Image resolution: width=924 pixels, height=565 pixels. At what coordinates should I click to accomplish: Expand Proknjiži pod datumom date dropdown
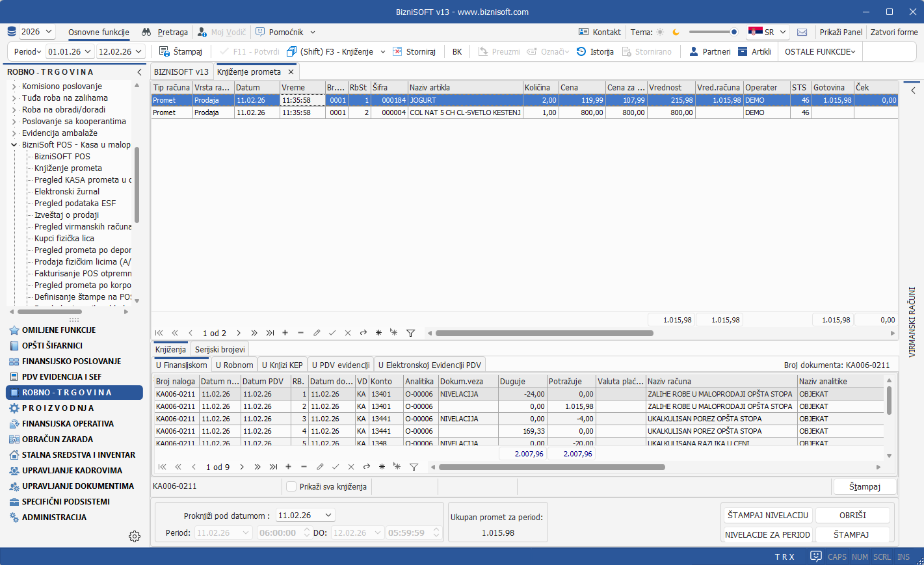tap(328, 515)
